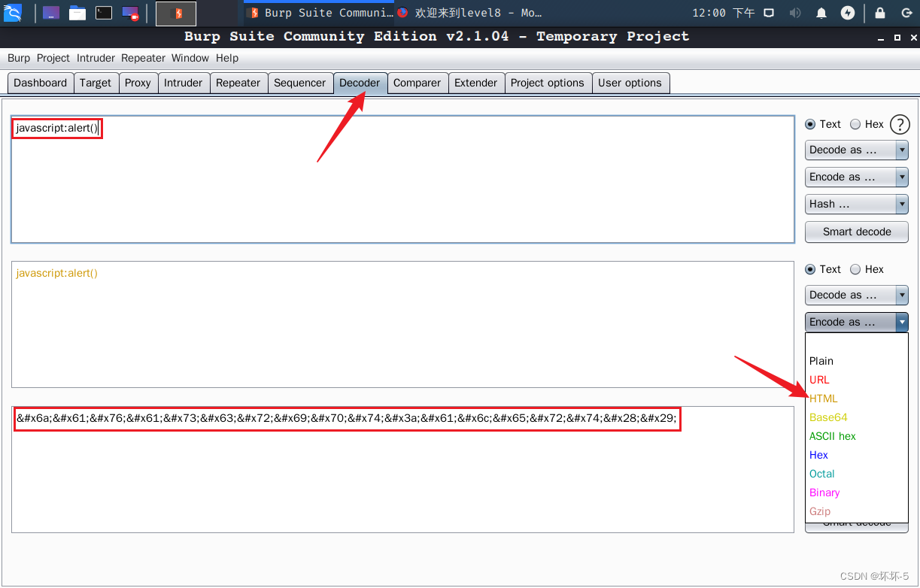Image resolution: width=920 pixels, height=588 pixels.
Task: Open the notifications bell icon
Action: click(821, 13)
